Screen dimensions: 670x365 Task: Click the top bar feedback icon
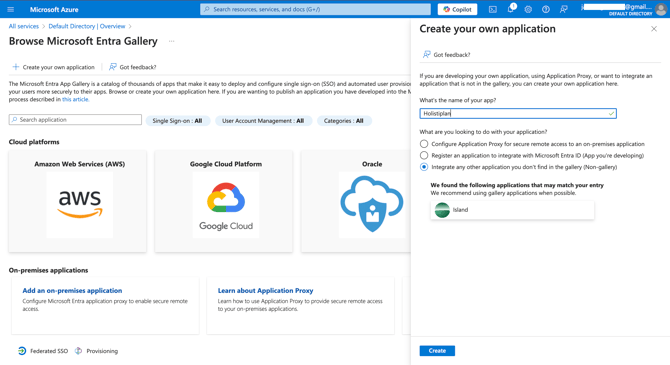[564, 9]
